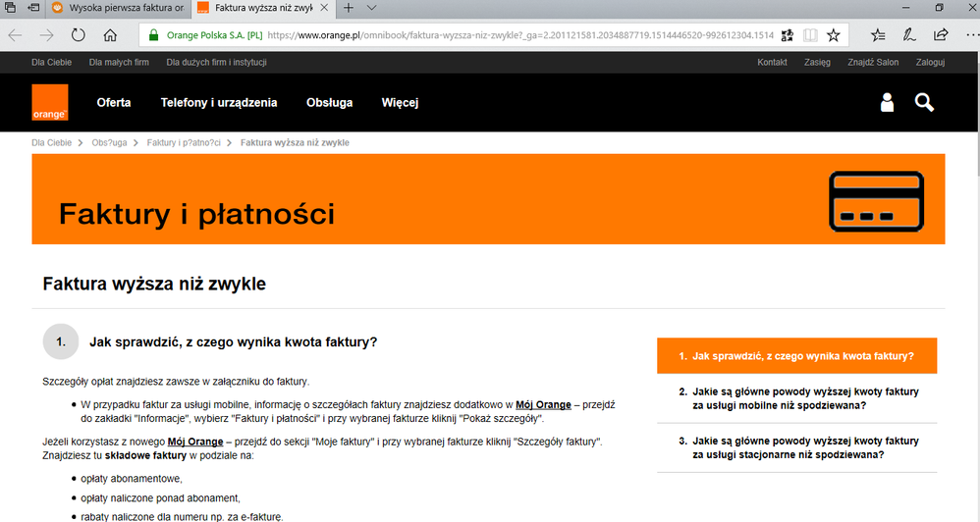Click text 'opłaty abonamentowe,'

pyautogui.click(x=132, y=479)
